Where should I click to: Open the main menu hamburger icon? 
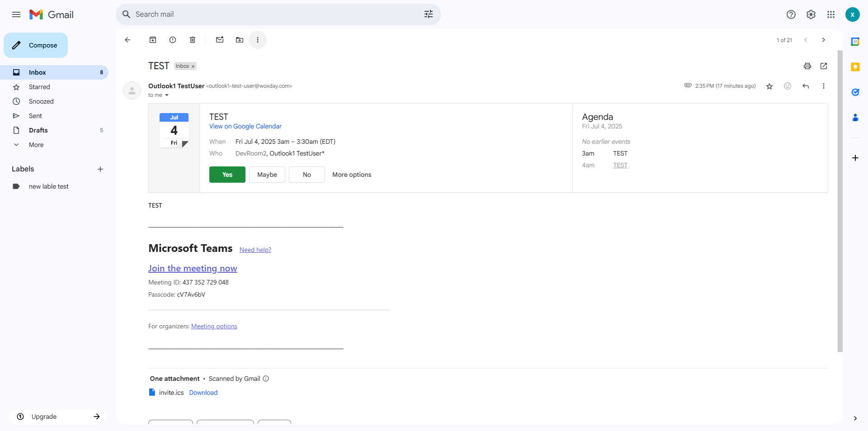tap(16, 14)
